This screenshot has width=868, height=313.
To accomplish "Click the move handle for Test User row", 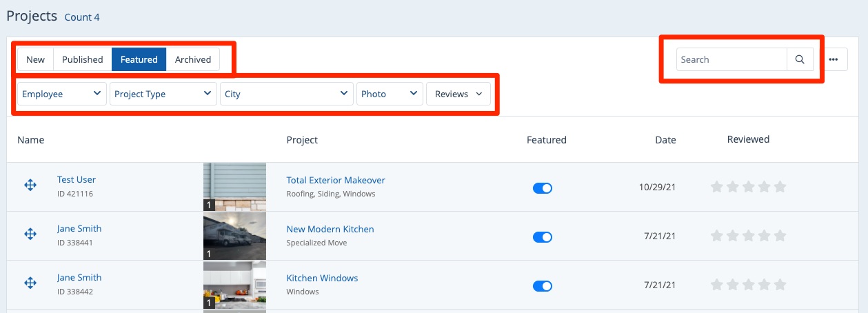I will (x=30, y=185).
